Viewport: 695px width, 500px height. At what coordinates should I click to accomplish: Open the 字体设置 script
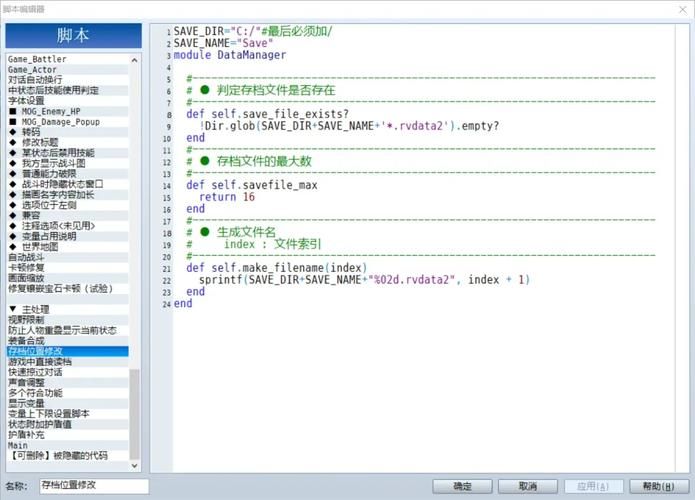(26, 101)
